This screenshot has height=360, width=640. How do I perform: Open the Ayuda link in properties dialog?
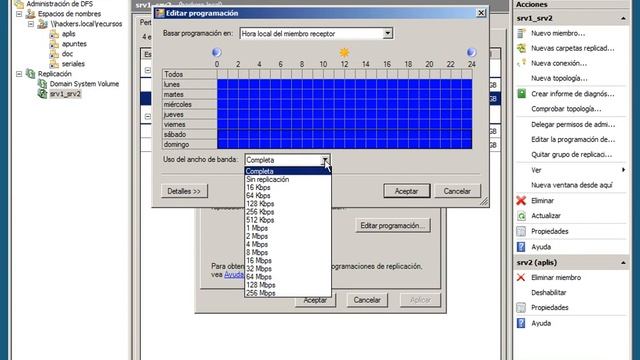point(234,275)
